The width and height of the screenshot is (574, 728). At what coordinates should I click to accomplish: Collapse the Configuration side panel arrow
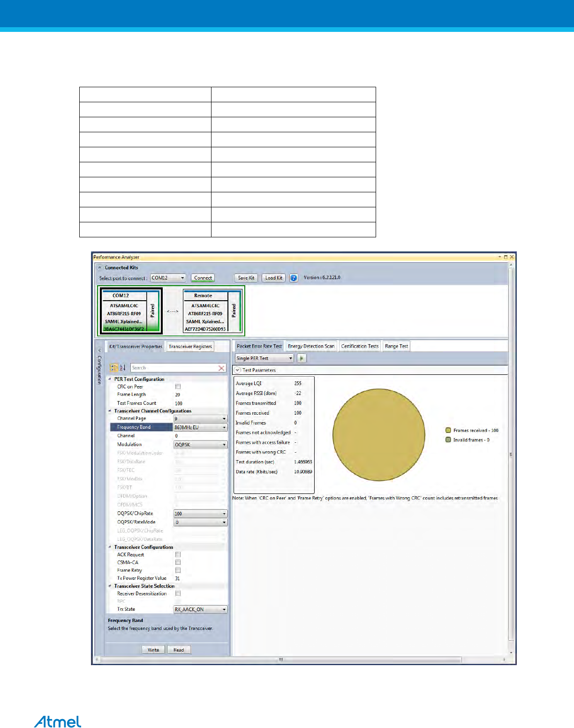pyautogui.click(x=99, y=350)
